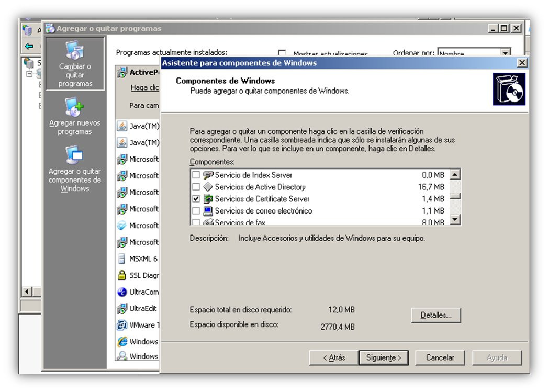Select the Servicios de Active Directory row text
Image resolution: width=548 pixels, height=392 pixels.
(260, 187)
